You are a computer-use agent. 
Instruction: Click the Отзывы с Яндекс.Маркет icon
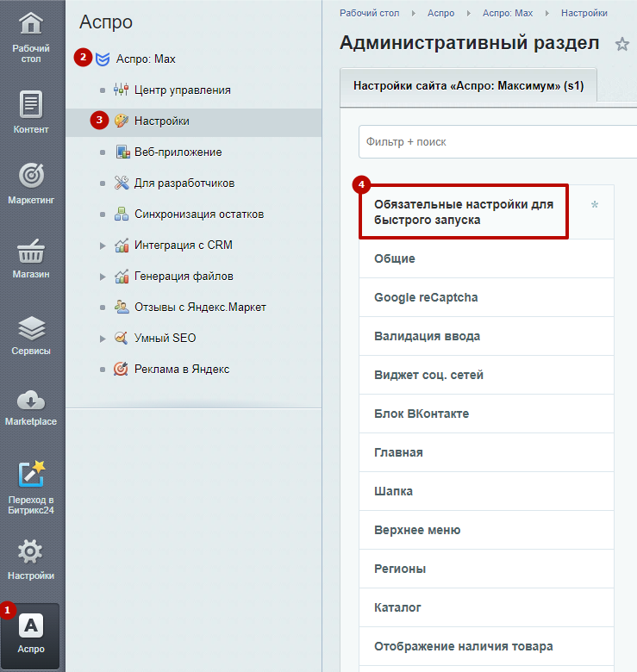click(122, 307)
